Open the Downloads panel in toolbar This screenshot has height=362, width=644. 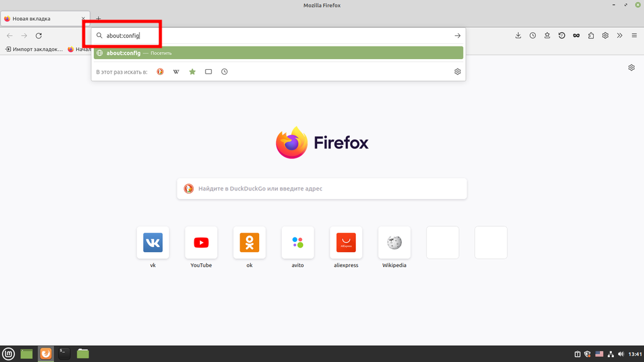point(518,36)
